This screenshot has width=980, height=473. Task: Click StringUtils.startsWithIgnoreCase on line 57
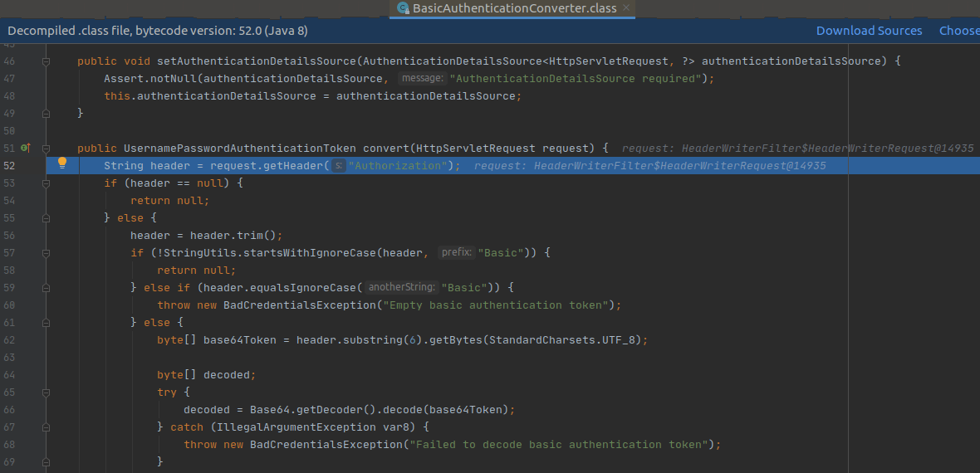point(267,253)
